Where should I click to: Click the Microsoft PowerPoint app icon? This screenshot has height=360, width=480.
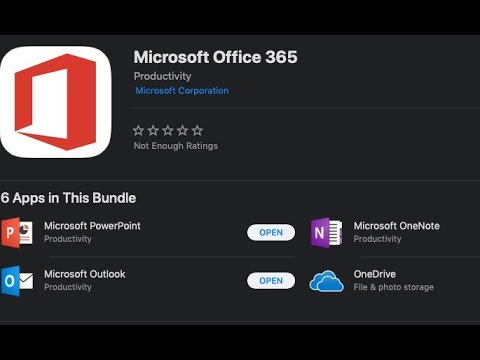(17, 232)
